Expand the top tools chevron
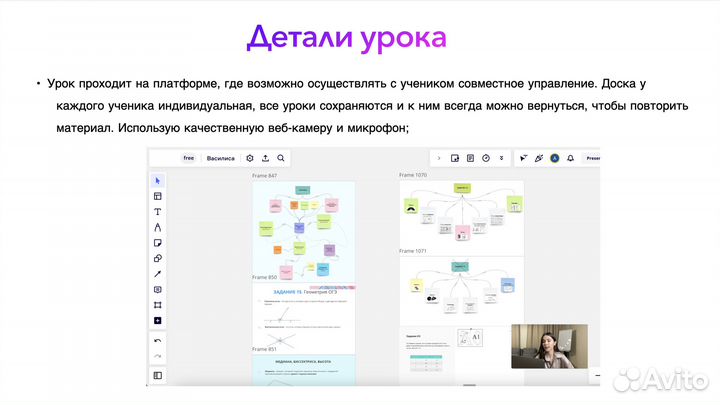Screen dimensions: 720x405 click(439, 158)
